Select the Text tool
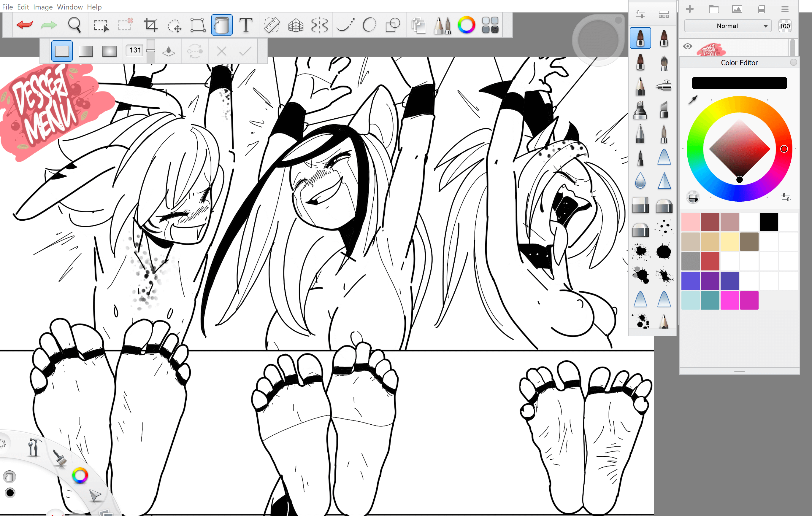Screen dimensions: 812x516 246,25
